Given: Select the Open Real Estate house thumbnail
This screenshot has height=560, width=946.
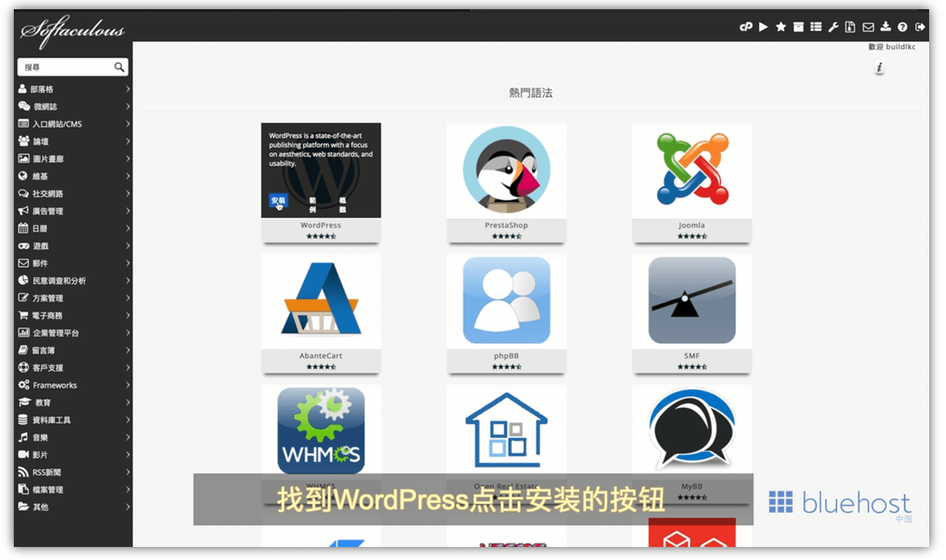Looking at the screenshot, I should 507,431.
